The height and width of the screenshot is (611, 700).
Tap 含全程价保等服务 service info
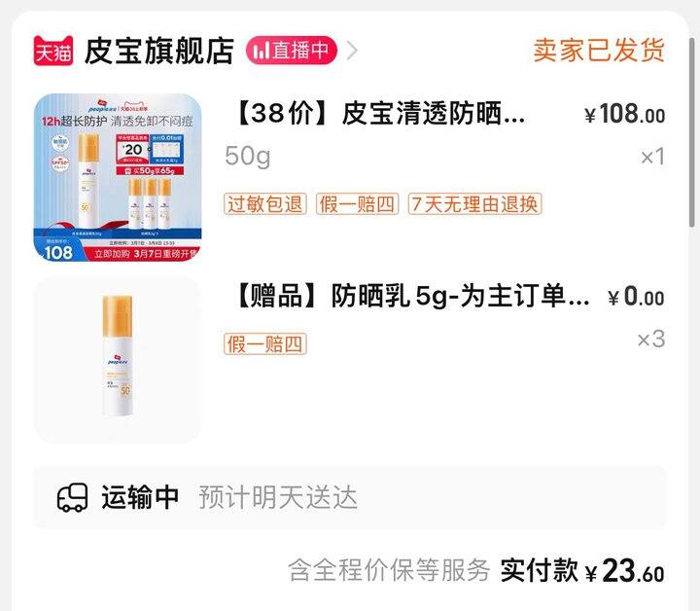click(389, 570)
